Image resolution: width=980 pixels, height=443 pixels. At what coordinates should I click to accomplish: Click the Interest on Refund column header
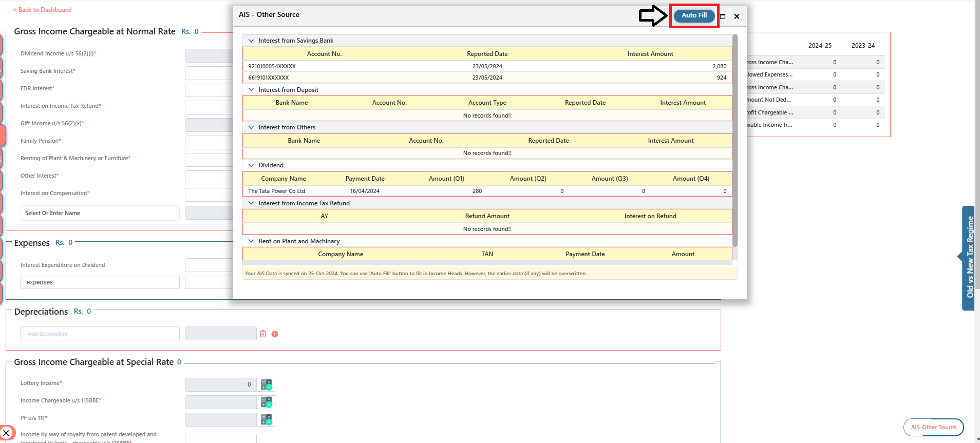click(x=650, y=216)
